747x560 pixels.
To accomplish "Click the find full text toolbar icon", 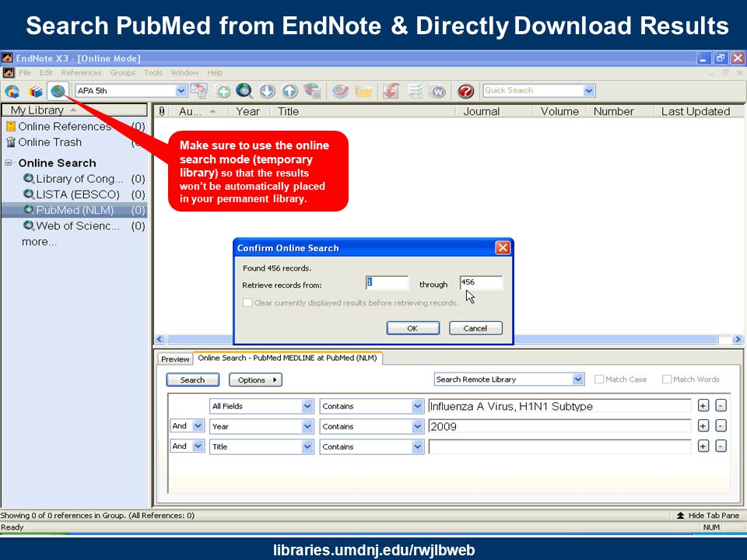I will [x=312, y=91].
